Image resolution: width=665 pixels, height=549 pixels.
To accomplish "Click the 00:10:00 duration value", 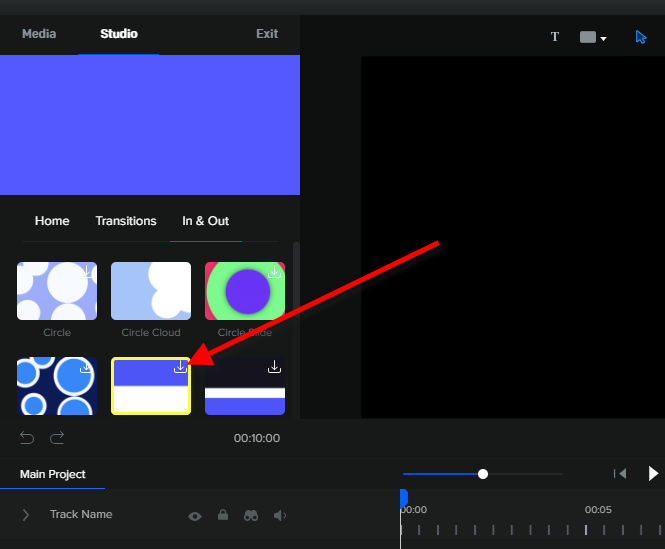I will pyautogui.click(x=257, y=438).
